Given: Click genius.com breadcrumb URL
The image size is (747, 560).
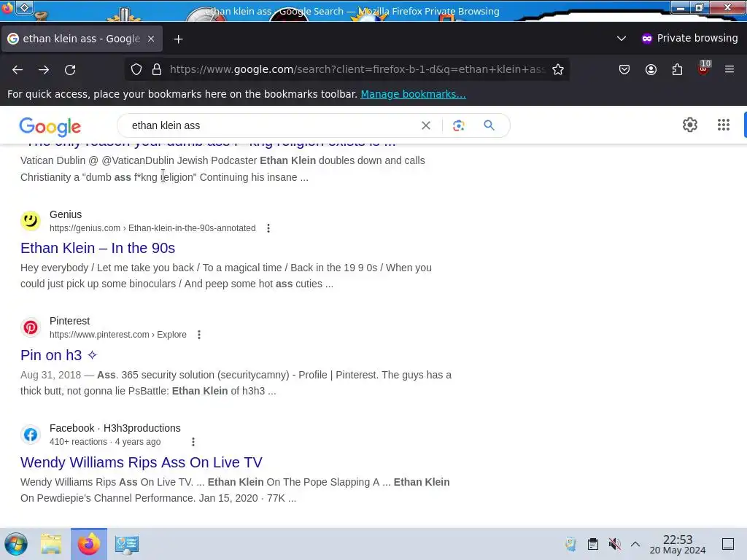Looking at the screenshot, I should 152,228.
